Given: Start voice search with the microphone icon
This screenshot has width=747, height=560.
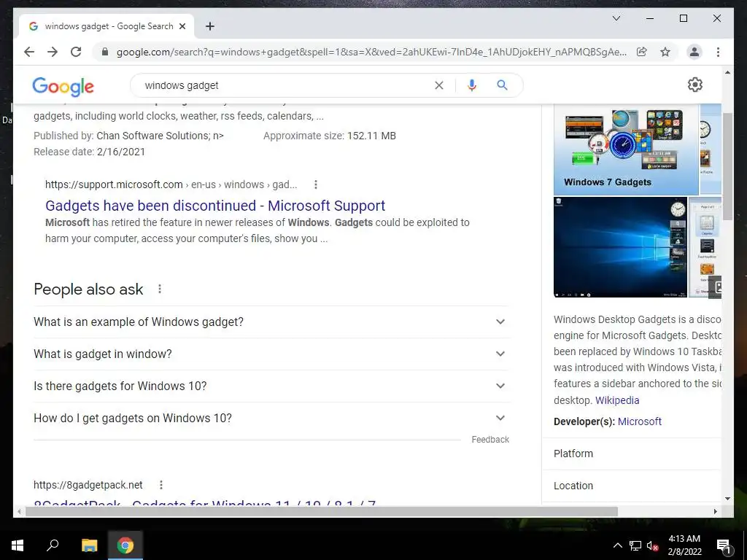Looking at the screenshot, I should (472, 85).
